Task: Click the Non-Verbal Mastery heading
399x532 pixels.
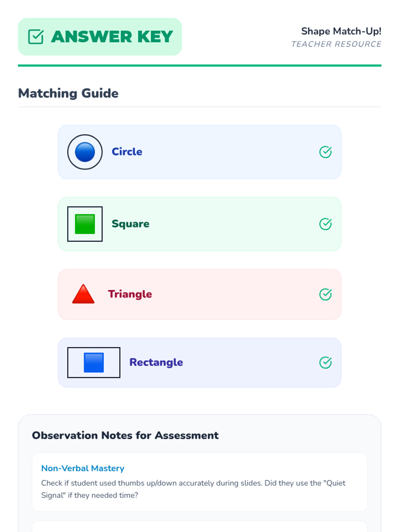Action: click(83, 468)
